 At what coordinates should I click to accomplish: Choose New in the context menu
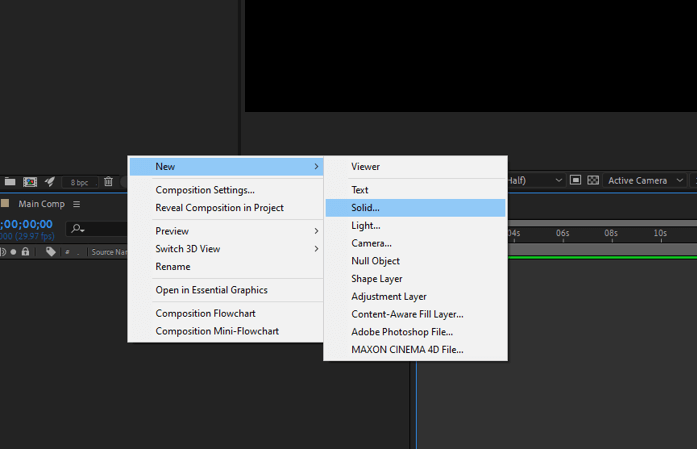pos(226,167)
